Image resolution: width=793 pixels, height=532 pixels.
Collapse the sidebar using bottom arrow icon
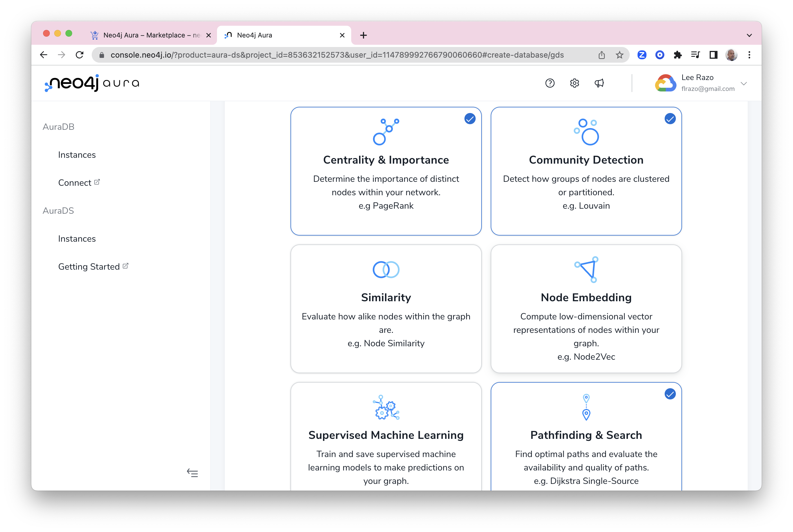(192, 473)
